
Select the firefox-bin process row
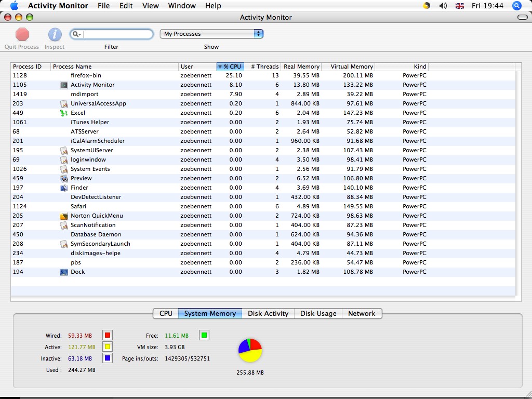(x=263, y=76)
